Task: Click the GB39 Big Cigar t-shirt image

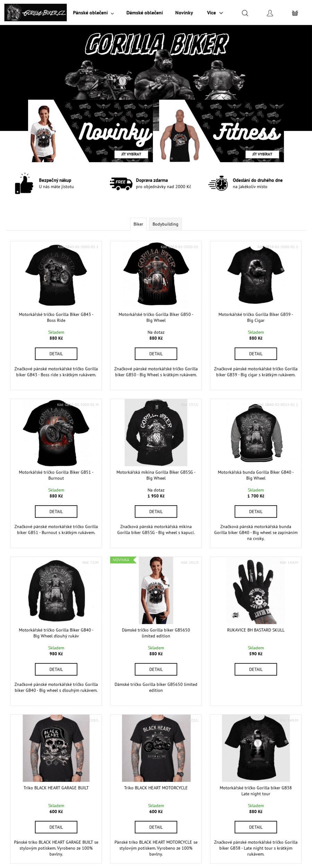Action: 256,275
